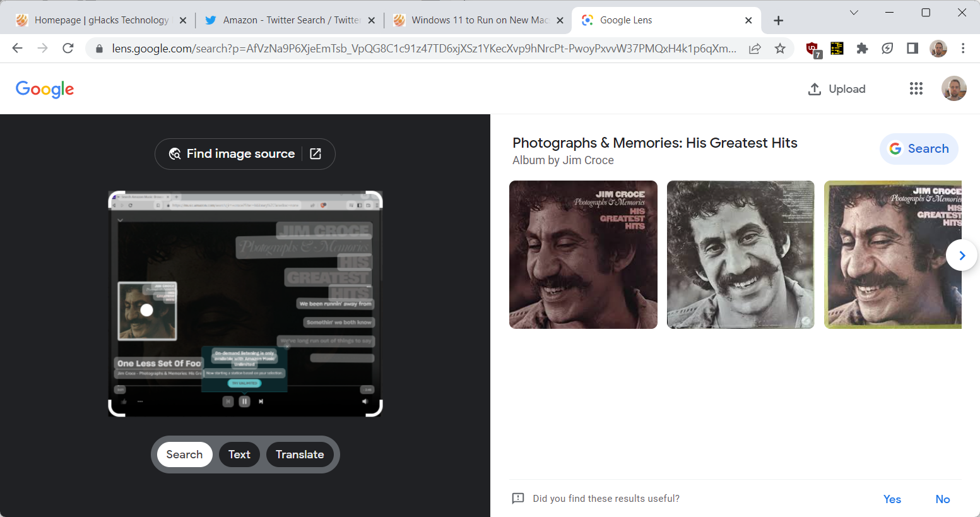
Task: Open the first Jim Croce album cover
Action: point(583,254)
